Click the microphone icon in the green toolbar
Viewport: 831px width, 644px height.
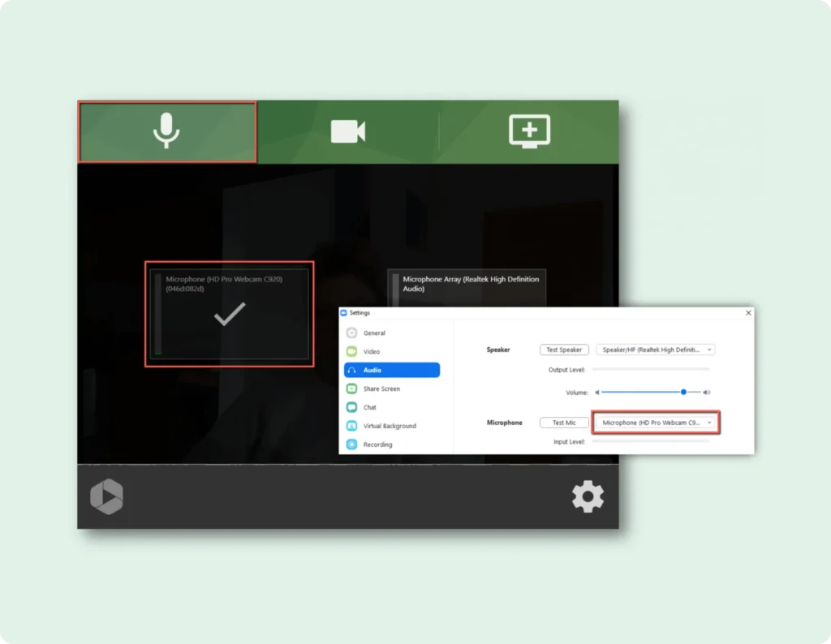pyautogui.click(x=166, y=131)
